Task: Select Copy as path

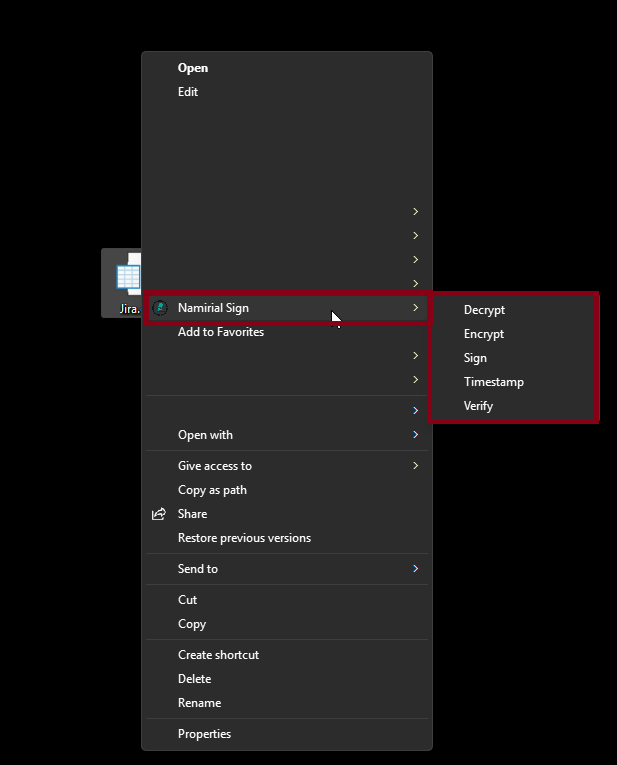Action: point(212,490)
